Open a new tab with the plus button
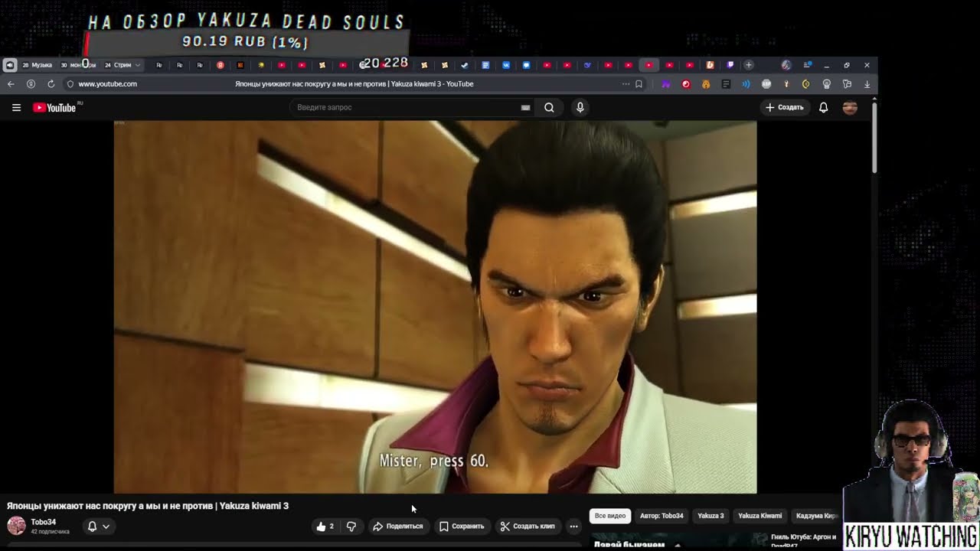The width and height of the screenshot is (980, 551). click(749, 65)
